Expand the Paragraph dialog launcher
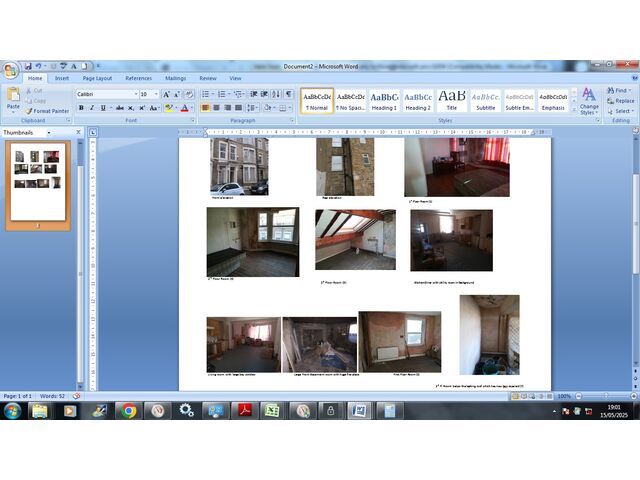 point(292,120)
